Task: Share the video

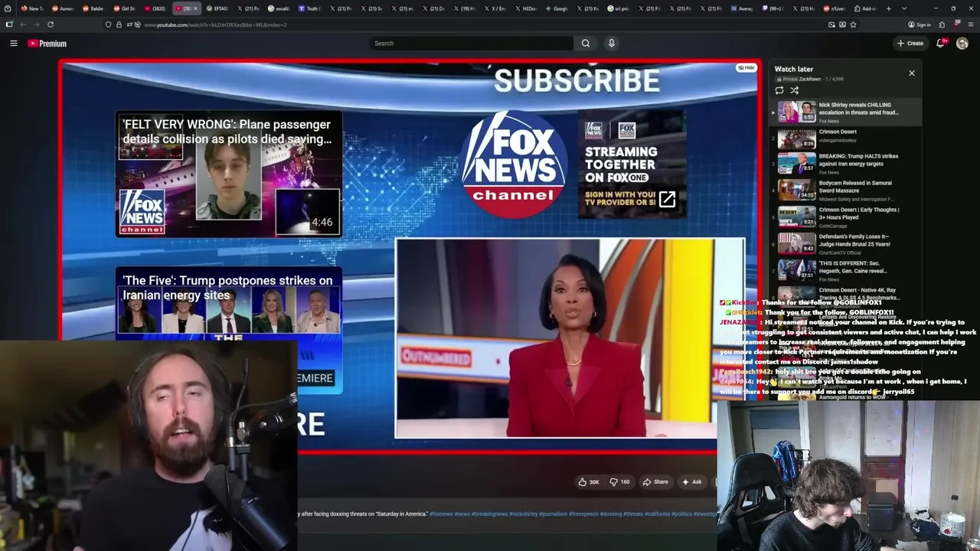Action: [655, 482]
